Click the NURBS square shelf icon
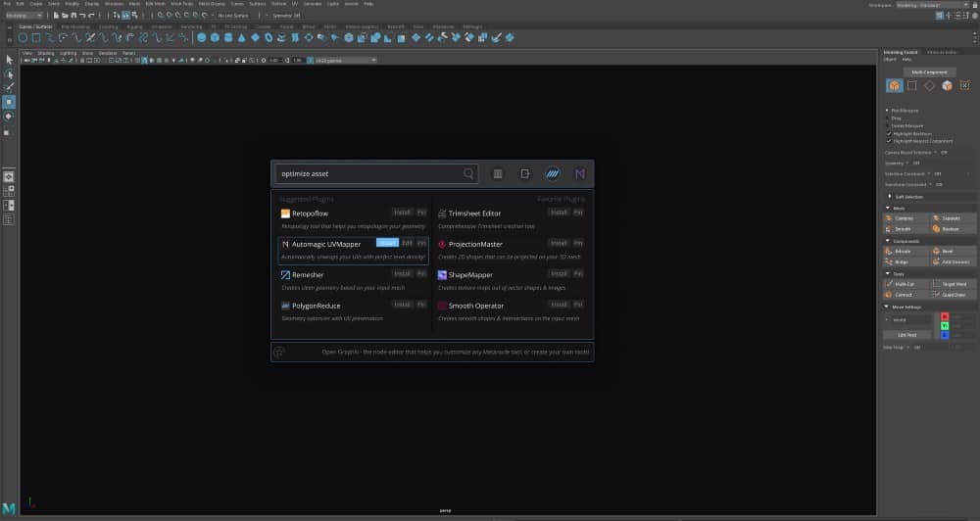 [36, 37]
